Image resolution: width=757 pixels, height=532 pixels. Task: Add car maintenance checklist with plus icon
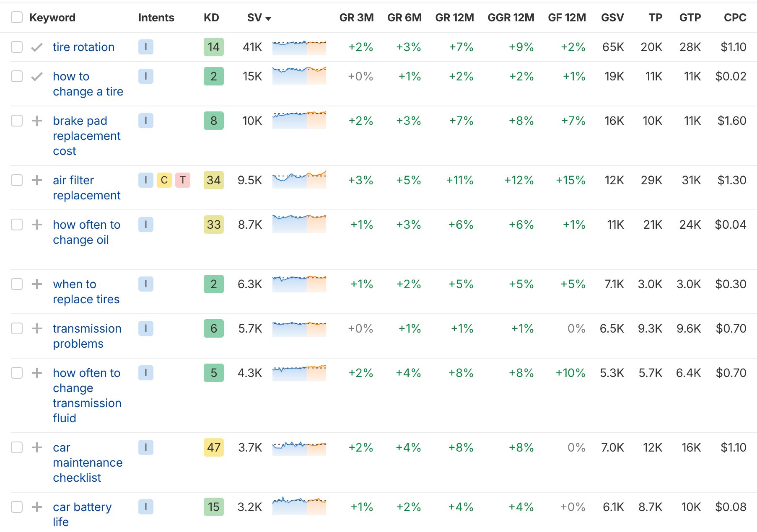point(37,447)
